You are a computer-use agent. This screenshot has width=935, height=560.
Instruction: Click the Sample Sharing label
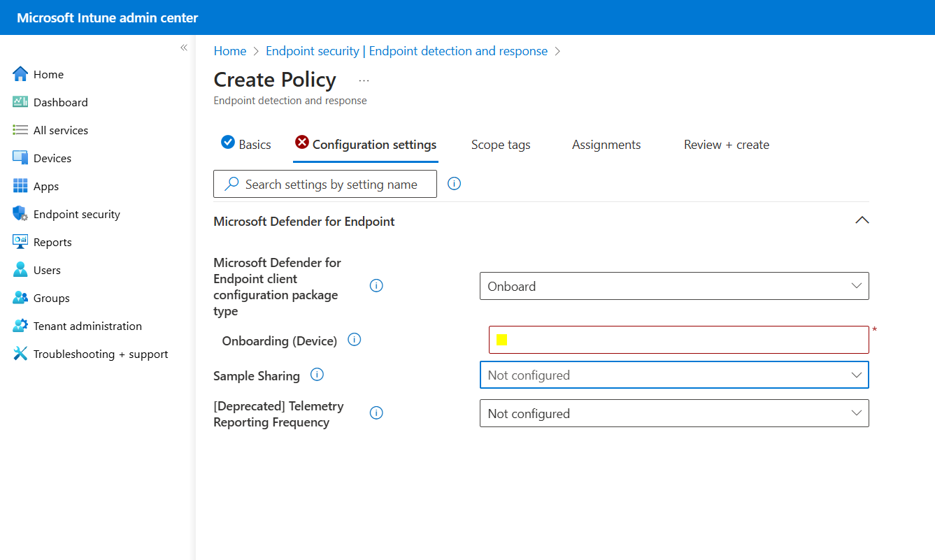[x=257, y=375]
